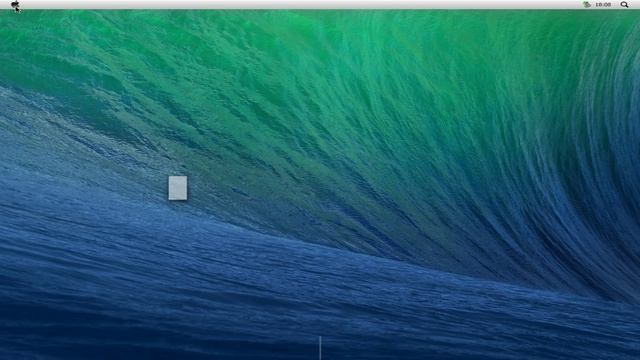Open Spotlight search magnifier icon
640x360 pixels.
click(x=624, y=4)
